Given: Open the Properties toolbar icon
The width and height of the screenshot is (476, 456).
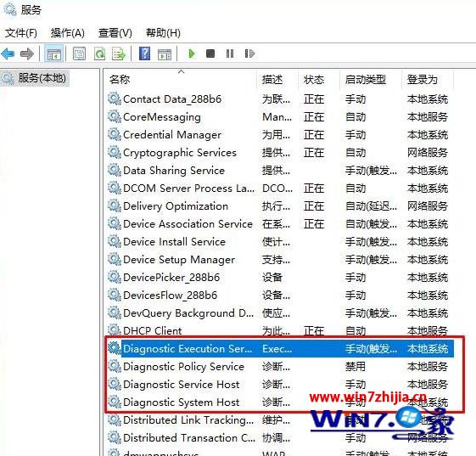Looking at the screenshot, I should (x=79, y=54).
